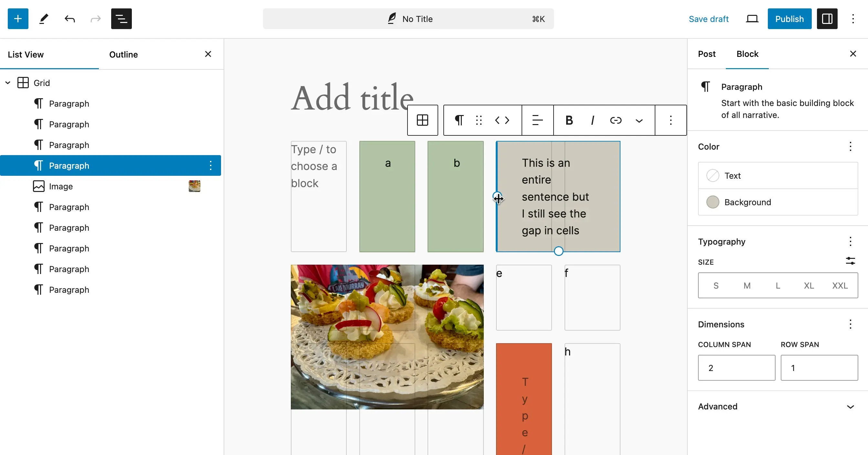Select the paragraph text tool icon

click(459, 121)
